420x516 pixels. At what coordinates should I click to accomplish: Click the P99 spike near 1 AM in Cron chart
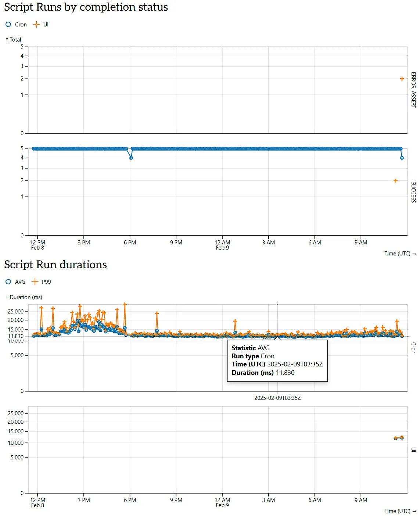[x=235, y=322]
